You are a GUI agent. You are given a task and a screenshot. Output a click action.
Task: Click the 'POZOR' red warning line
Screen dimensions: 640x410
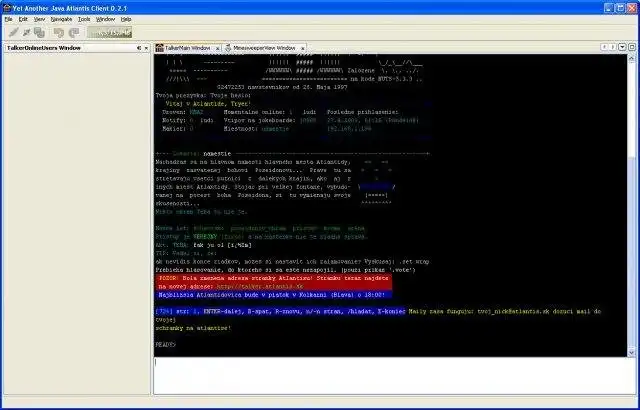(273, 278)
